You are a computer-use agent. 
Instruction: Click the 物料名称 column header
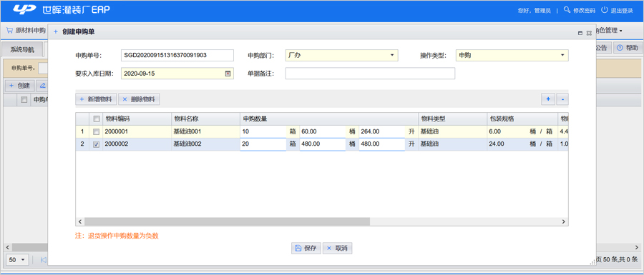[205, 119]
